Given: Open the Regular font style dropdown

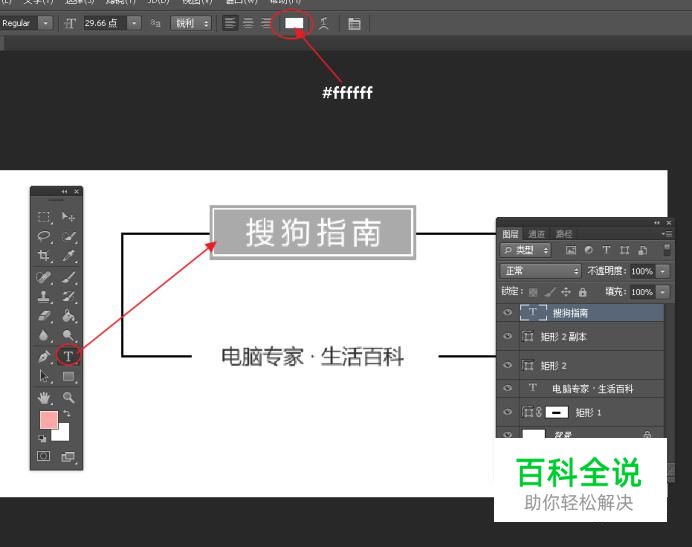Looking at the screenshot, I should [45, 23].
